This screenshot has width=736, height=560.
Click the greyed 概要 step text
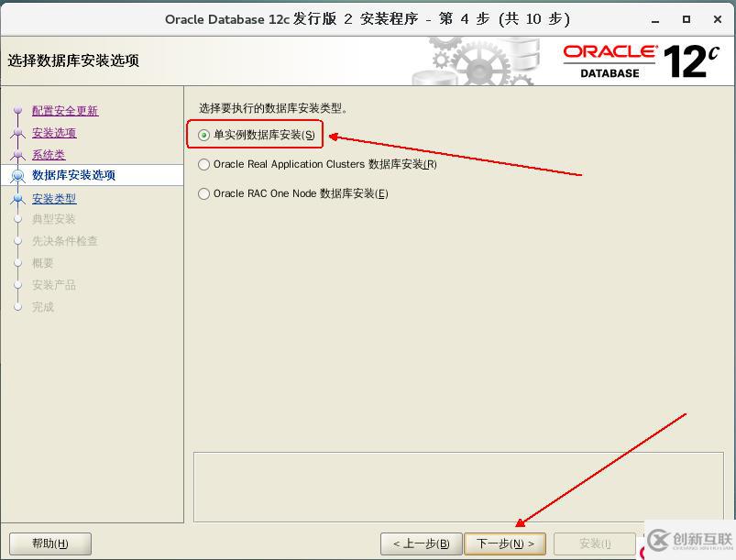(x=43, y=263)
